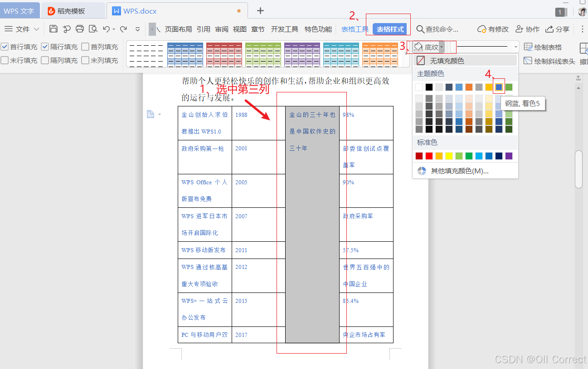Apply the green banded table style thumbnail
Image resolution: width=588 pixels, height=369 pixels.
pos(263,54)
